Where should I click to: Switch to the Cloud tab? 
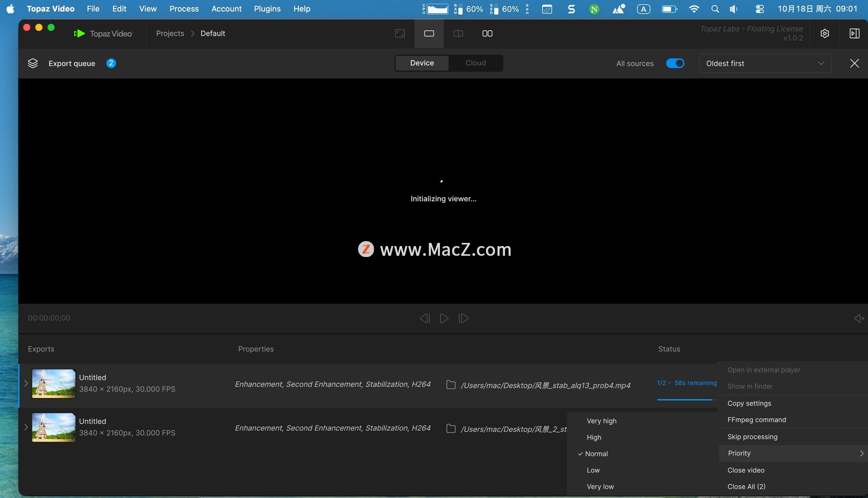pos(476,63)
